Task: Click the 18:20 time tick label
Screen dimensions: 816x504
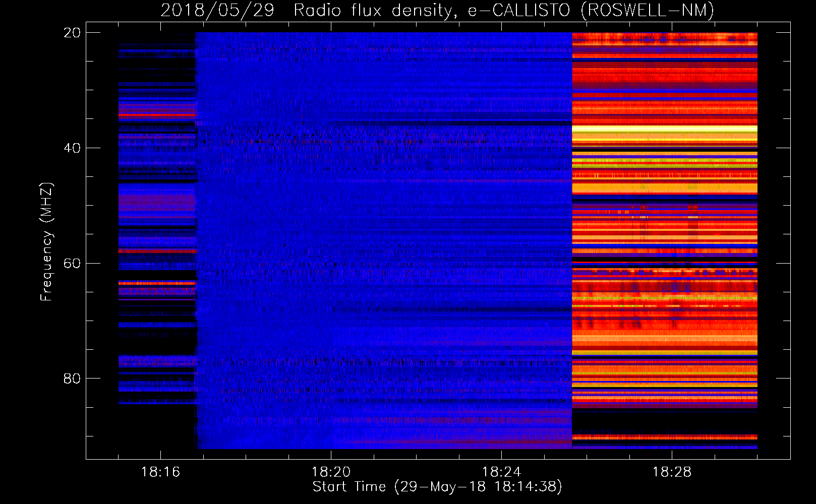Action: point(331,472)
